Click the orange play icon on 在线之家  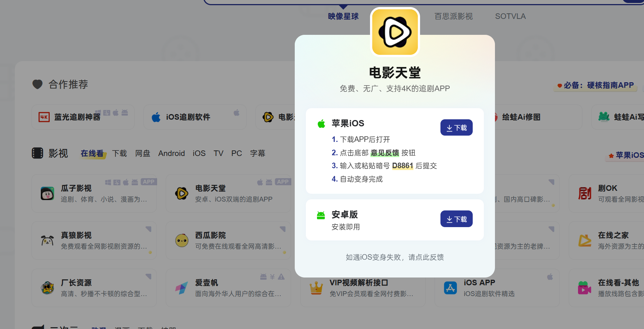click(x=585, y=240)
